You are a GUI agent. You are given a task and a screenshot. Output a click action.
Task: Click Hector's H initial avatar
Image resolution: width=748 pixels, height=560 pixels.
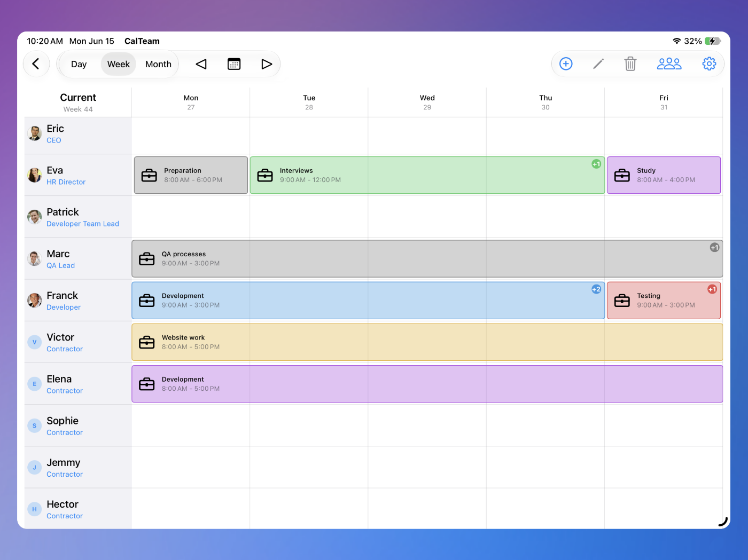[35, 509]
